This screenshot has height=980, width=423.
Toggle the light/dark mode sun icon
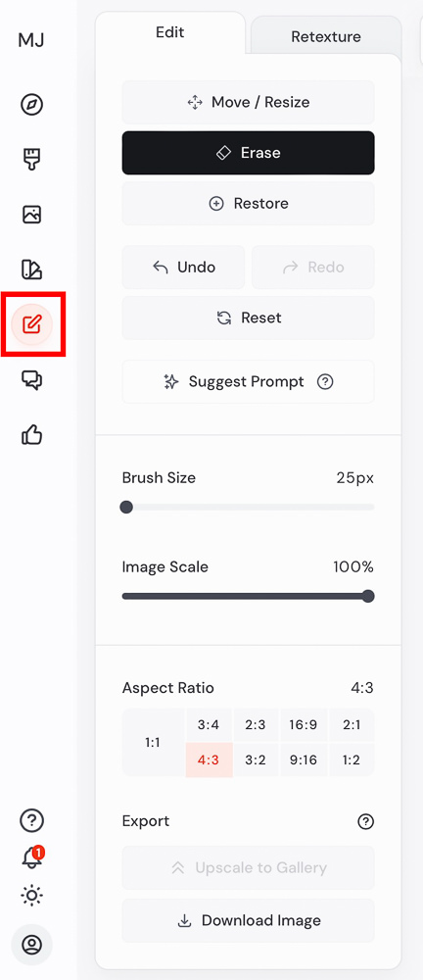coord(32,896)
